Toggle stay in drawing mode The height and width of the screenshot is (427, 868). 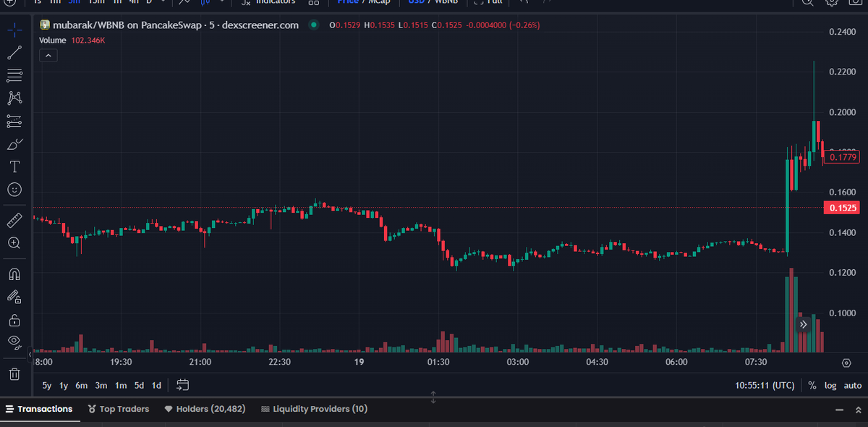[x=14, y=297]
